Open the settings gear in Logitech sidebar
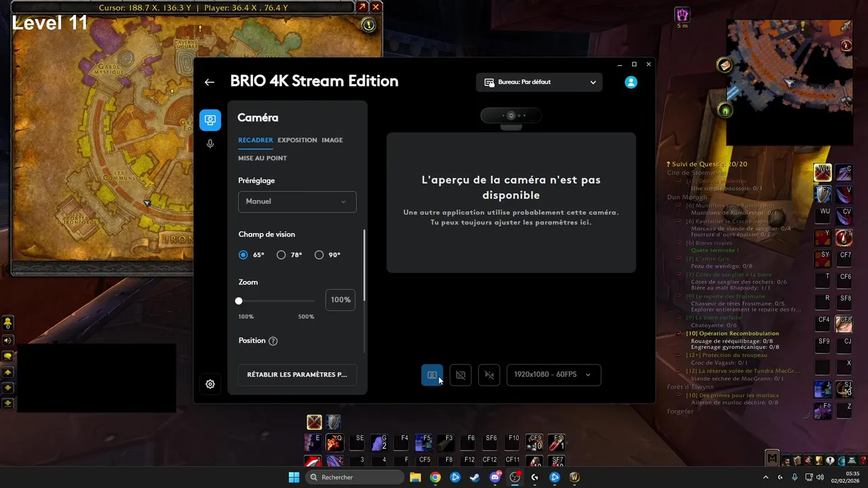Image resolution: width=868 pixels, height=488 pixels. pos(210,384)
